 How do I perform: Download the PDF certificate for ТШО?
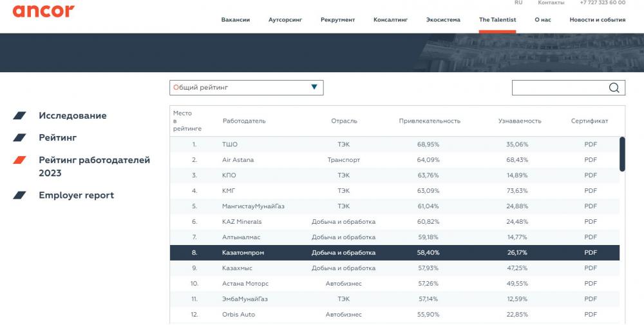590,144
